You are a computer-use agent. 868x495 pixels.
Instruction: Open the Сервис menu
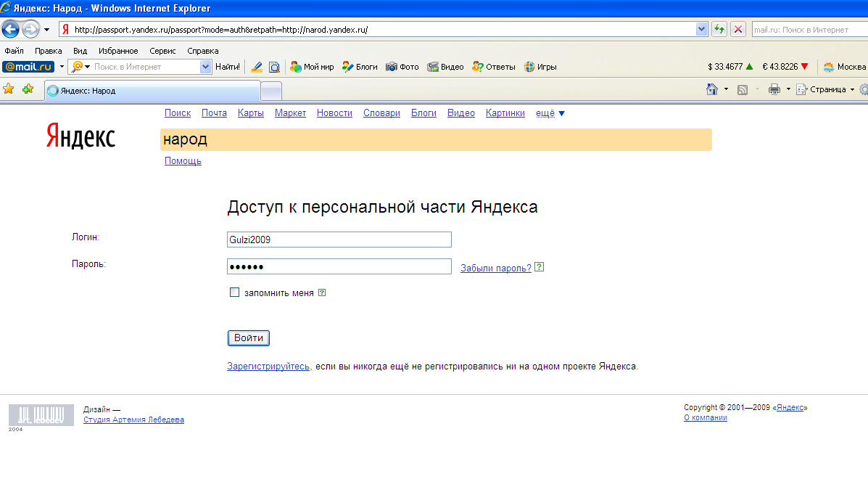click(x=162, y=50)
